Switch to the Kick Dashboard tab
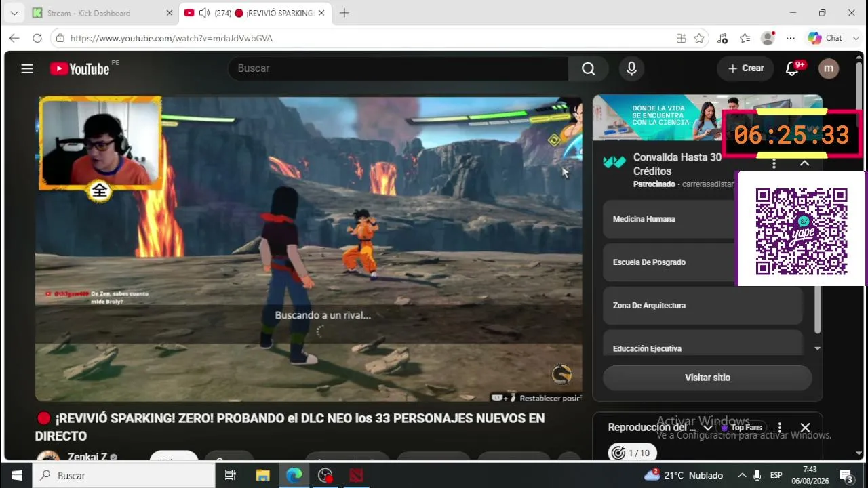Image resolution: width=868 pixels, height=488 pixels. coord(102,13)
